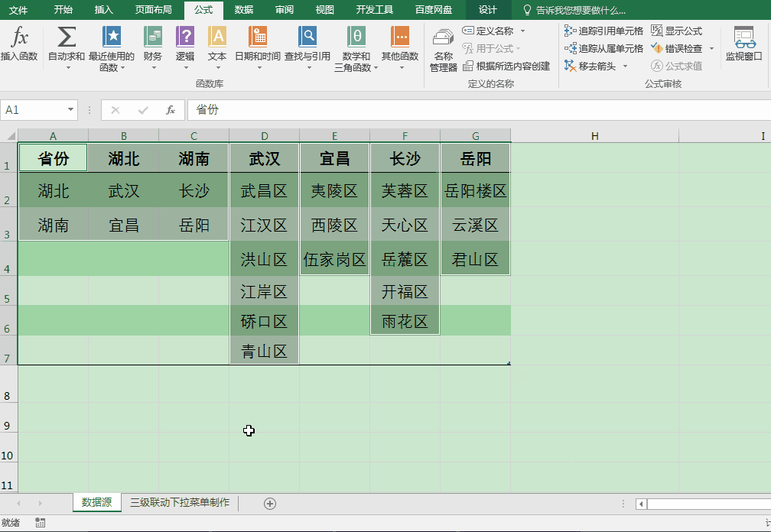Click Create from Selection (根据所选内容创建)
Image resolution: width=771 pixels, height=532 pixels.
pos(506,66)
